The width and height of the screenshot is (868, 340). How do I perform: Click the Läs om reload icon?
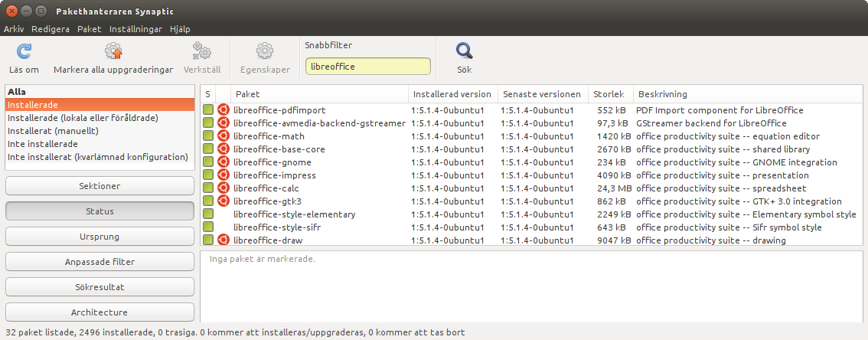(24, 51)
